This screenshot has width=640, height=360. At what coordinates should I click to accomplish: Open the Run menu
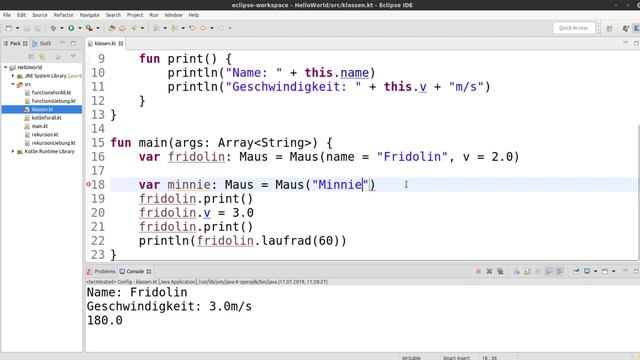point(154,15)
